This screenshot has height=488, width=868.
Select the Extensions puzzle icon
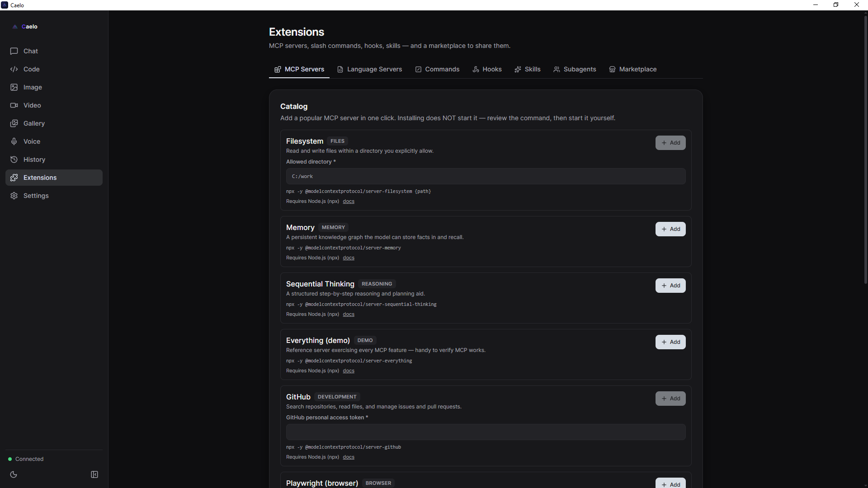coord(14,178)
